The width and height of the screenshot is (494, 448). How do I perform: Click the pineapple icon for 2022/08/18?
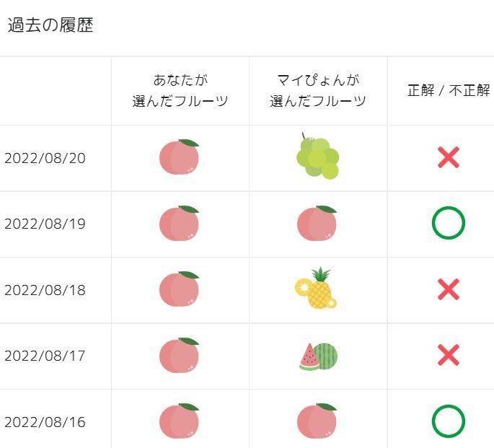[x=317, y=289]
